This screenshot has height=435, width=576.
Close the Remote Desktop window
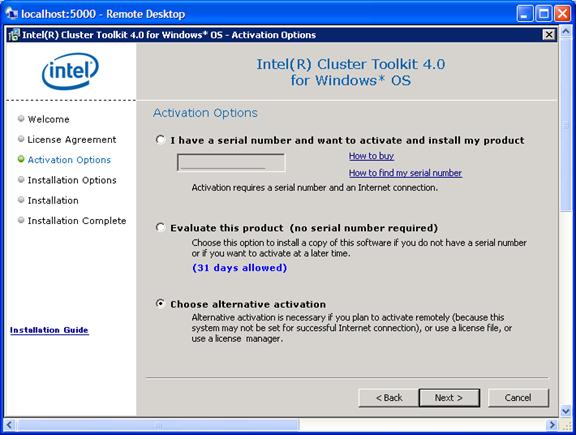tap(562, 14)
